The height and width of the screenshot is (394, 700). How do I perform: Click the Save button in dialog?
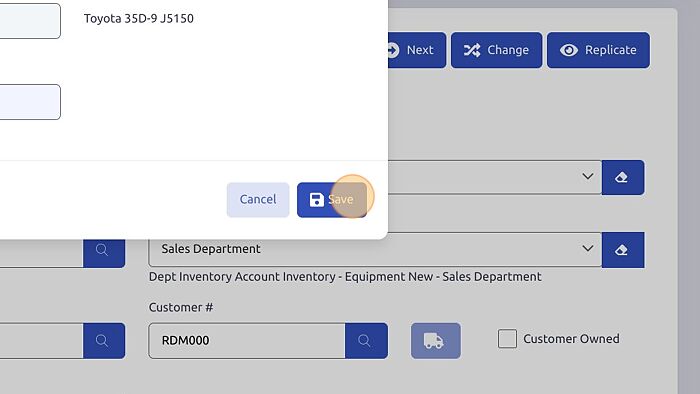point(332,199)
